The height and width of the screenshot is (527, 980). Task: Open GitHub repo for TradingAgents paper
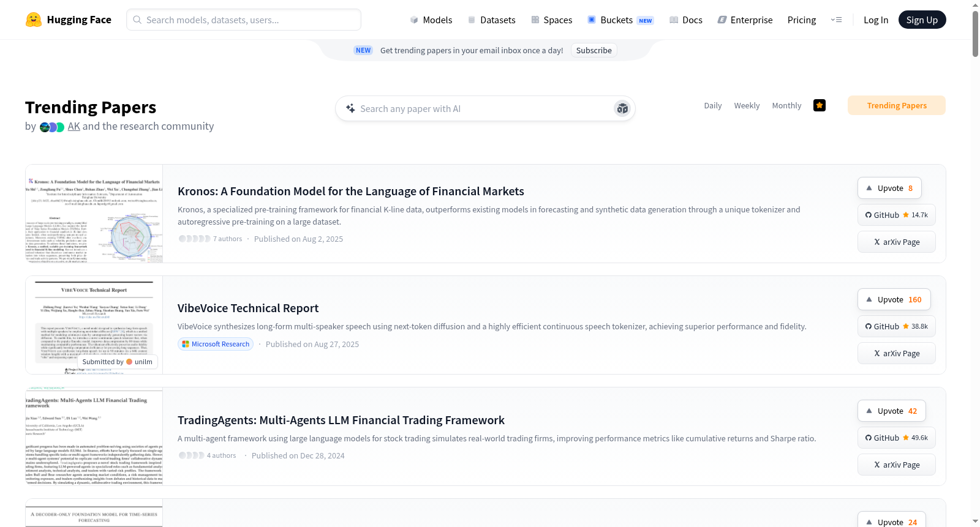pyautogui.click(x=896, y=438)
